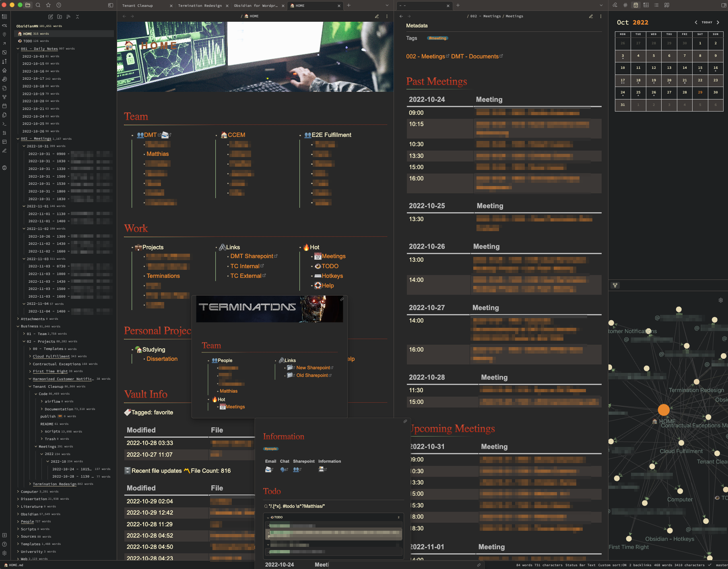Select the outline list icon in the right toolbar
This screenshot has width=728, height=569.
[x=656, y=5]
